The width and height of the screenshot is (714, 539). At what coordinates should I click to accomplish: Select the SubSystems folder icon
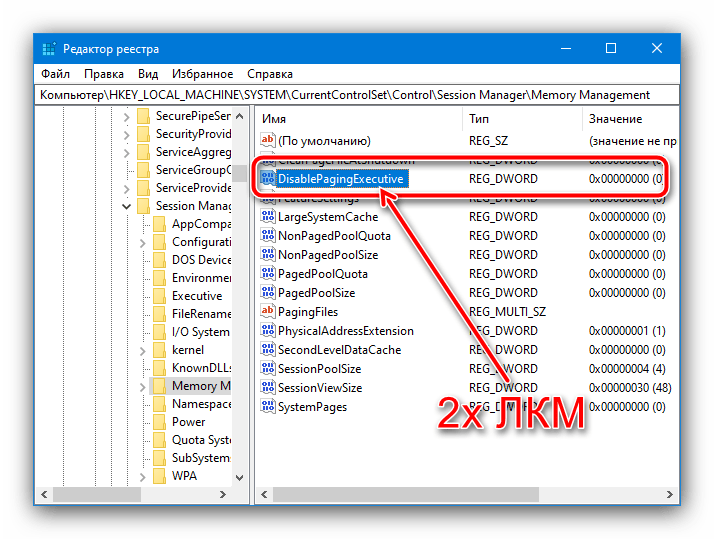159,458
